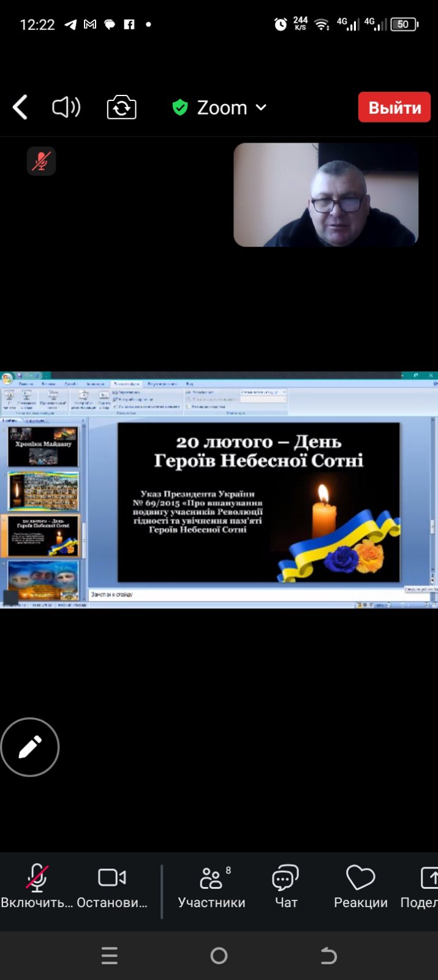
Task: Select the participant's video thumbnail
Action: (325, 195)
